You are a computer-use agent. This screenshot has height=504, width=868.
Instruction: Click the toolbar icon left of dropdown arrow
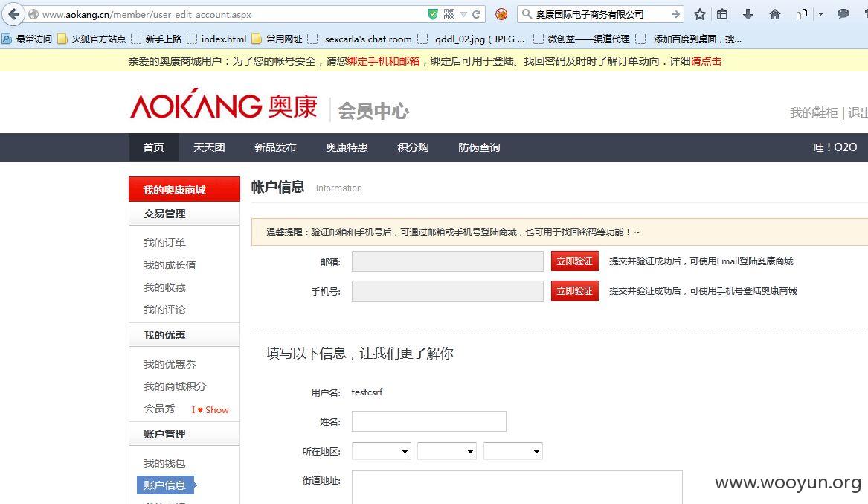(x=802, y=14)
